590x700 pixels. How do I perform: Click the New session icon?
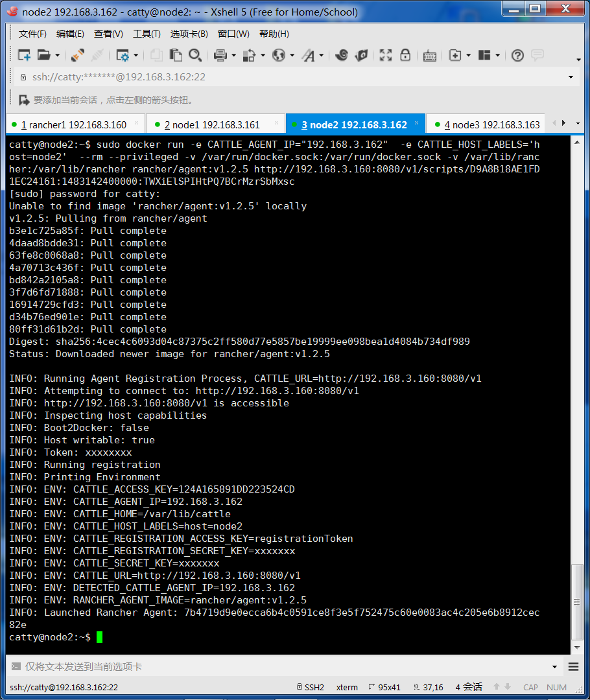click(x=24, y=55)
